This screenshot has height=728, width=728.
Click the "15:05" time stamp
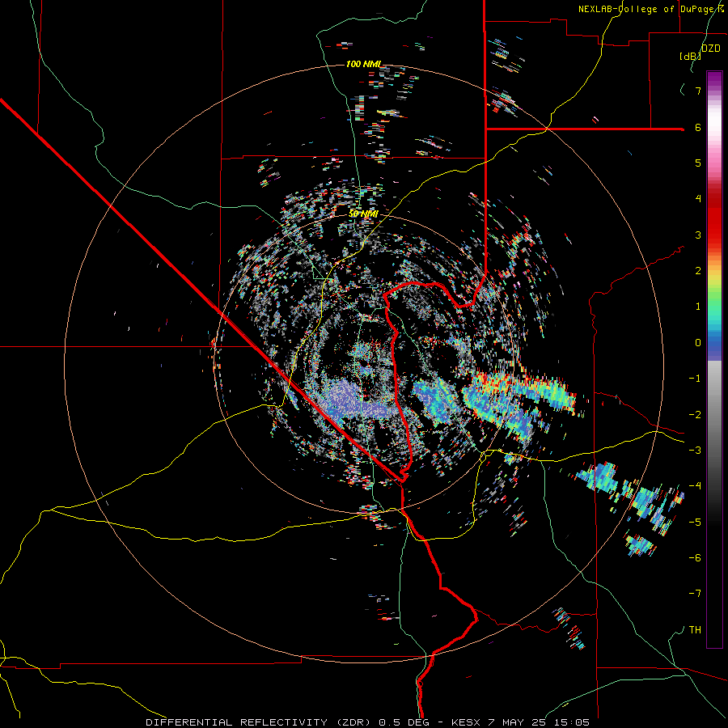(x=574, y=722)
